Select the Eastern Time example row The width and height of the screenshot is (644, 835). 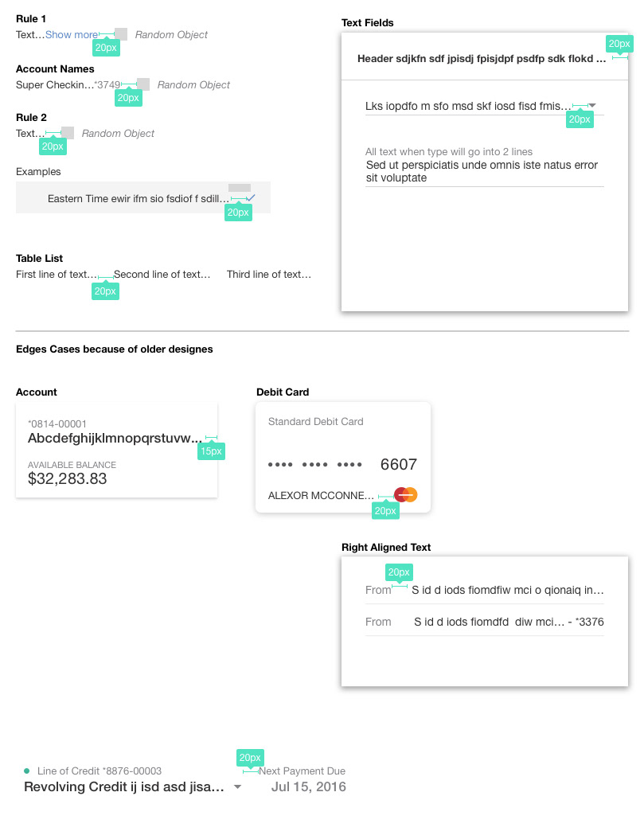pyautogui.click(x=143, y=197)
